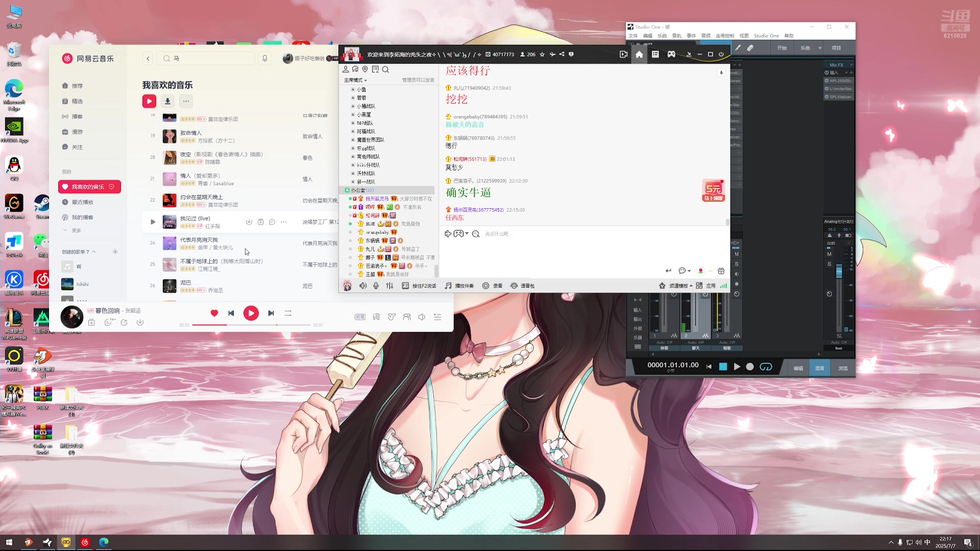Image resolution: width=980 pixels, height=551 pixels.
Task: Download all songs in 我喜欢的音乐
Action: point(167,101)
